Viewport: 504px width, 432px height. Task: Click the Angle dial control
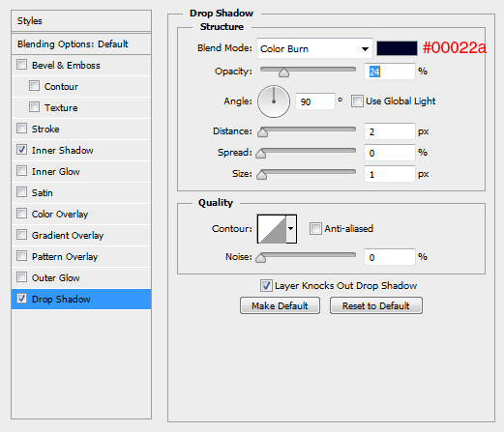click(274, 101)
